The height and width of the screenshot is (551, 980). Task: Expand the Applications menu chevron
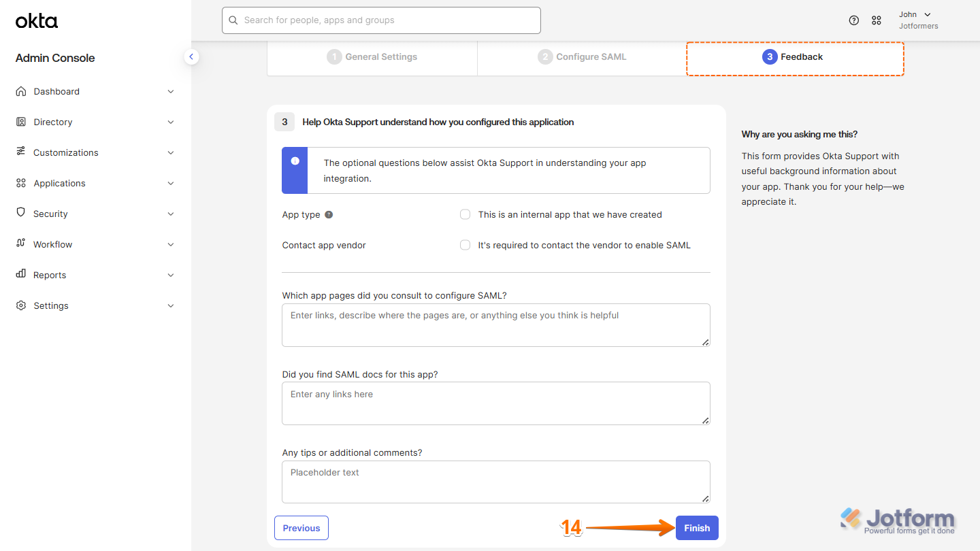[171, 184]
